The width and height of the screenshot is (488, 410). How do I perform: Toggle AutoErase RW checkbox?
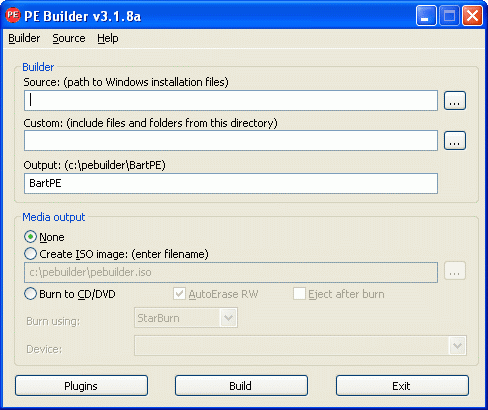(x=179, y=294)
